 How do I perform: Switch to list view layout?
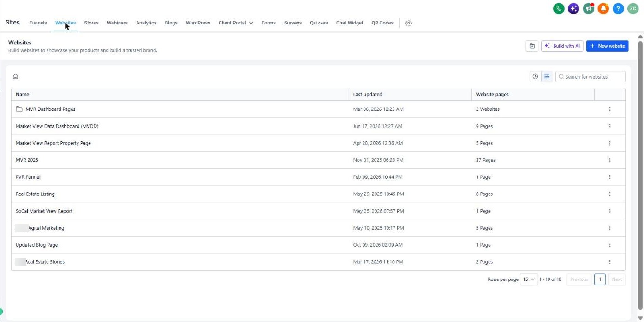tap(547, 77)
